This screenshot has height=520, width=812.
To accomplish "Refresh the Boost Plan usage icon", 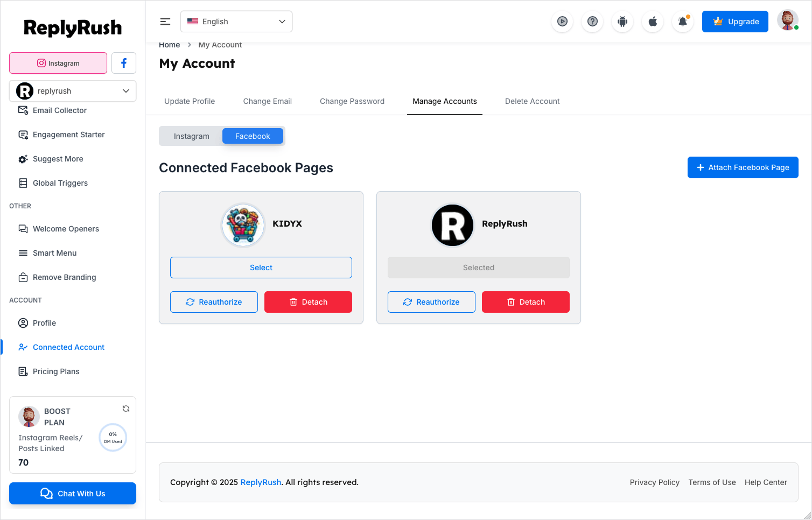I will (126, 409).
